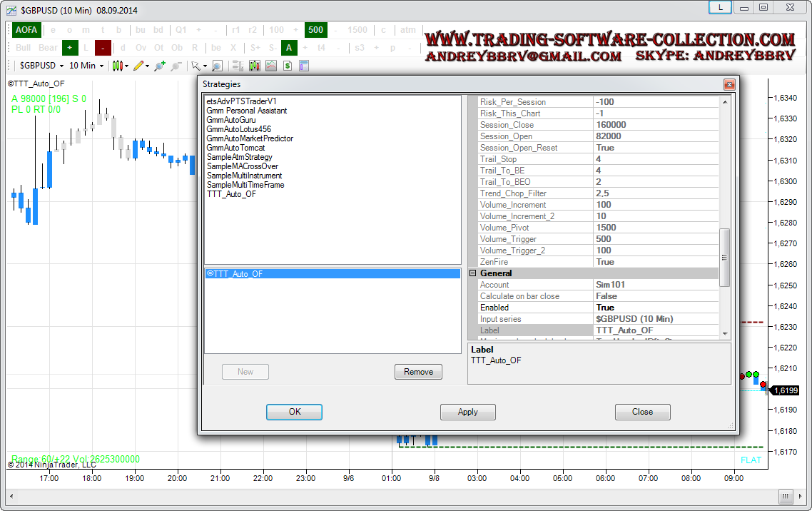Click the Remove button
Viewport: 812px width, 511px height.
pos(418,372)
